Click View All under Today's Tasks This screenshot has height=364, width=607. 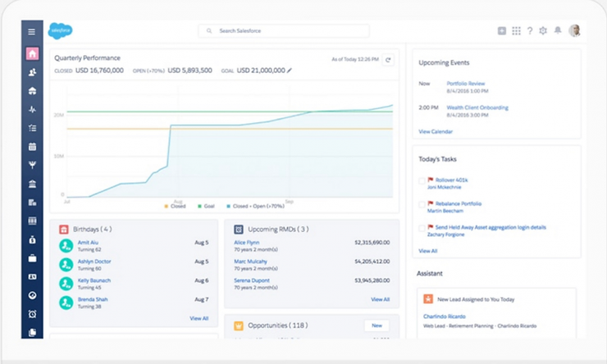[x=427, y=251]
